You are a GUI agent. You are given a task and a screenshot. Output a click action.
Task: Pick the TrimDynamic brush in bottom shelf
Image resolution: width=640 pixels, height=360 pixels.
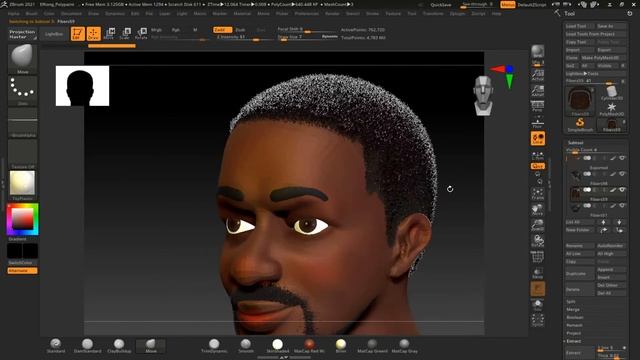[x=214, y=345]
